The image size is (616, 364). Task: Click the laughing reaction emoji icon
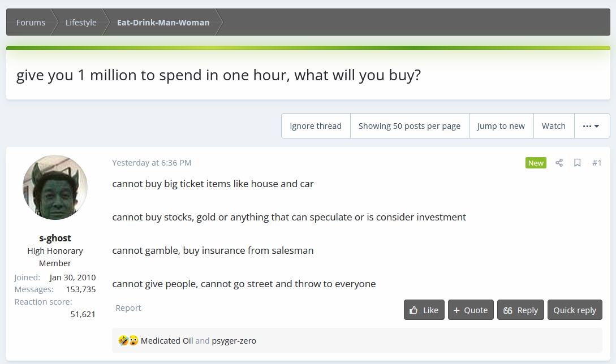pos(123,341)
